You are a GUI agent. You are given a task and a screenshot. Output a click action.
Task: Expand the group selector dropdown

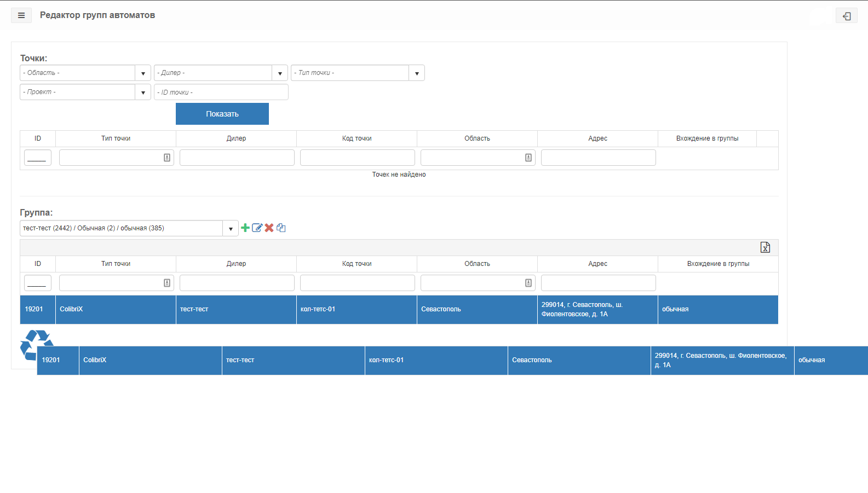click(x=231, y=228)
